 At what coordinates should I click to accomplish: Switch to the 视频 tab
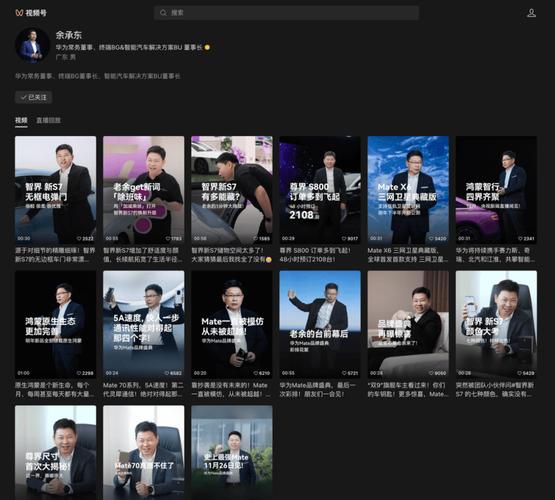tap(21, 120)
